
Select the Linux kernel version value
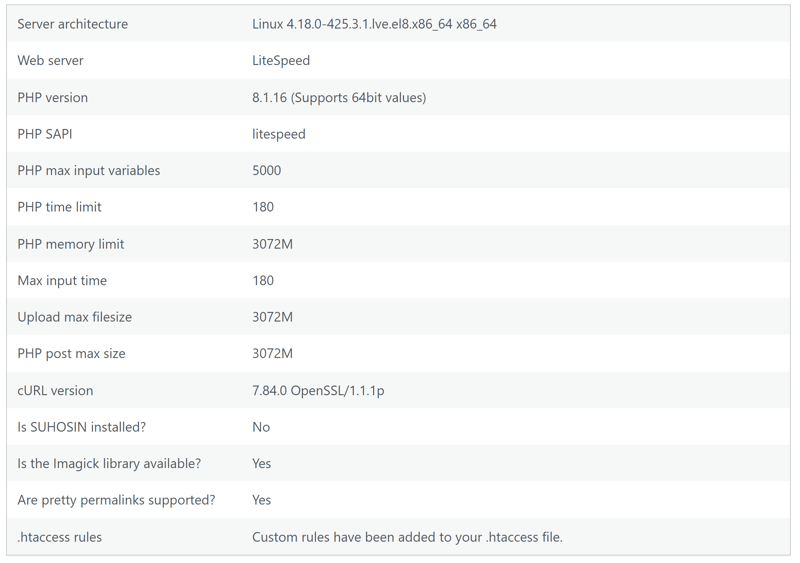(x=374, y=24)
